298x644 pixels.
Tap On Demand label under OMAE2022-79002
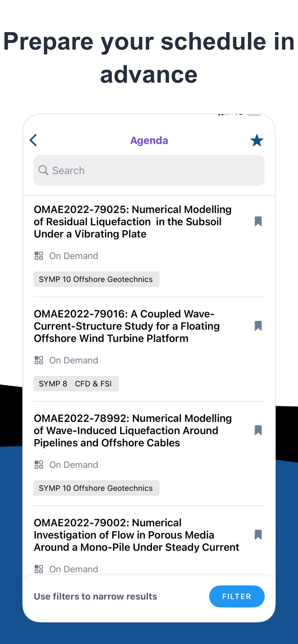tap(74, 569)
